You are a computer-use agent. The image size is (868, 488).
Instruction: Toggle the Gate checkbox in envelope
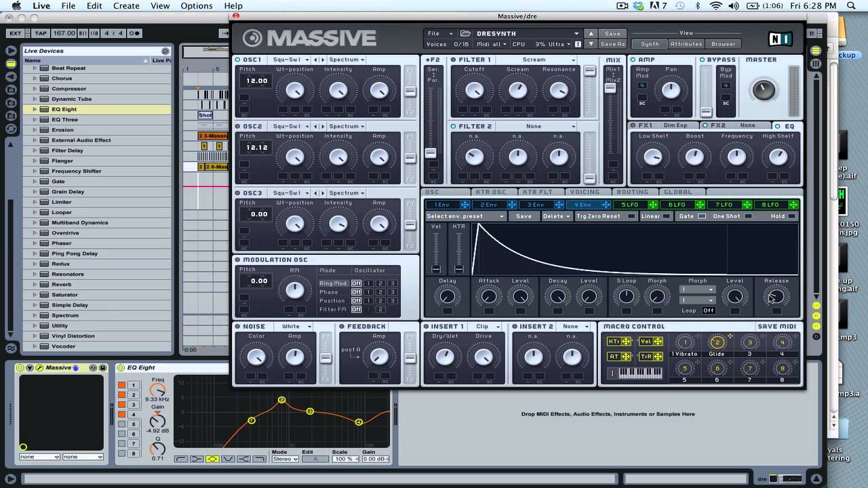(701, 216)
